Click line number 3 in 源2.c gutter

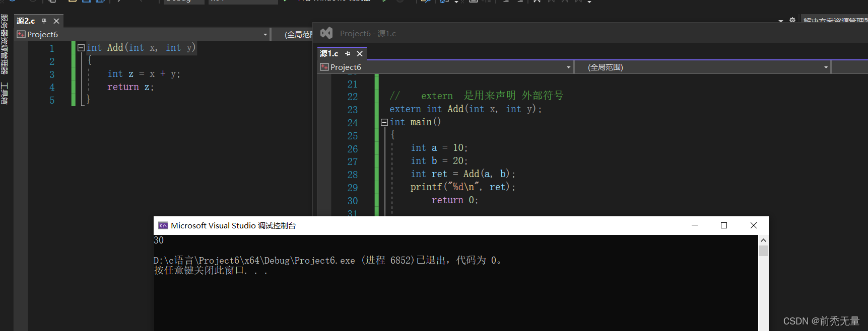point(52,74)
